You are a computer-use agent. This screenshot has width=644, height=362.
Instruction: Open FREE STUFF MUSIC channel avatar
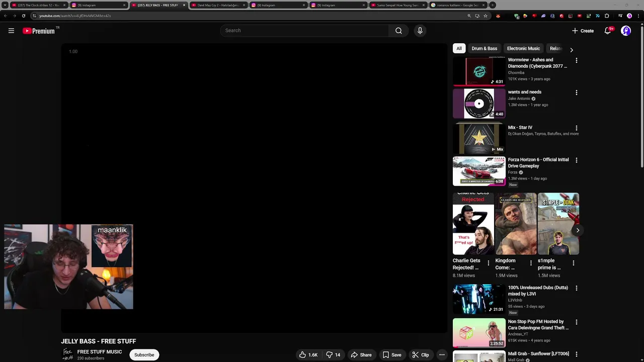[x=67, y=355]
